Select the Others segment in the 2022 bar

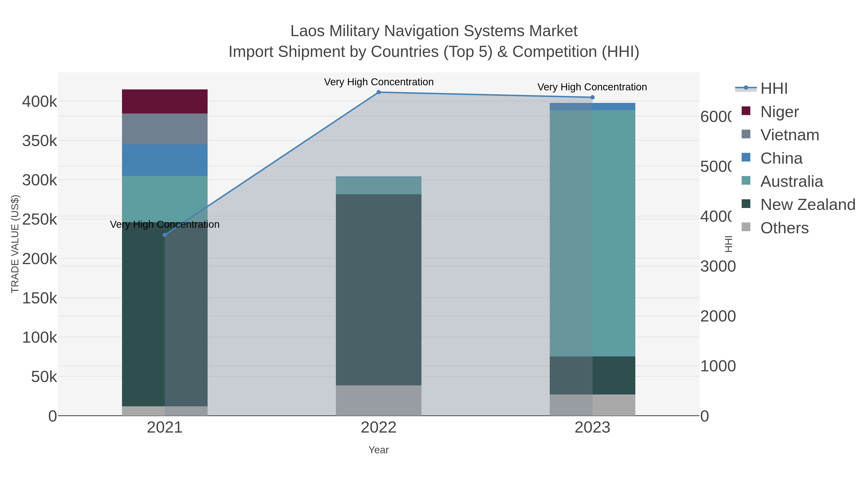(378, 401)
